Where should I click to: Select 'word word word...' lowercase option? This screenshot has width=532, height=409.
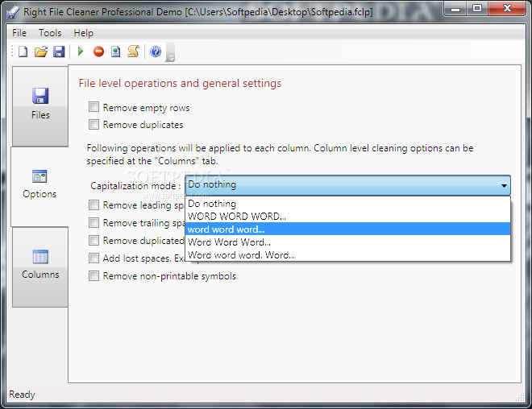click(x=347, y=229)
